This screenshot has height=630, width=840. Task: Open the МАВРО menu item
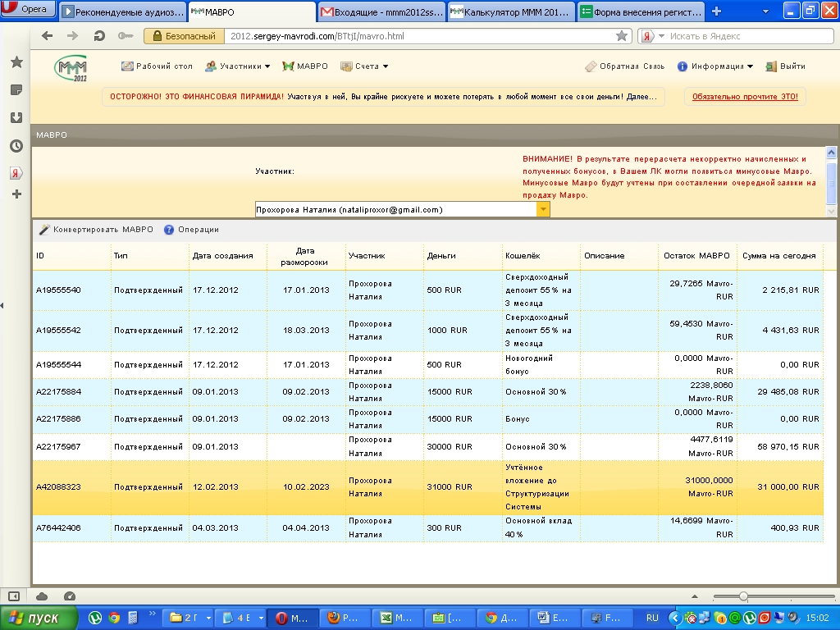pos(305,66)
